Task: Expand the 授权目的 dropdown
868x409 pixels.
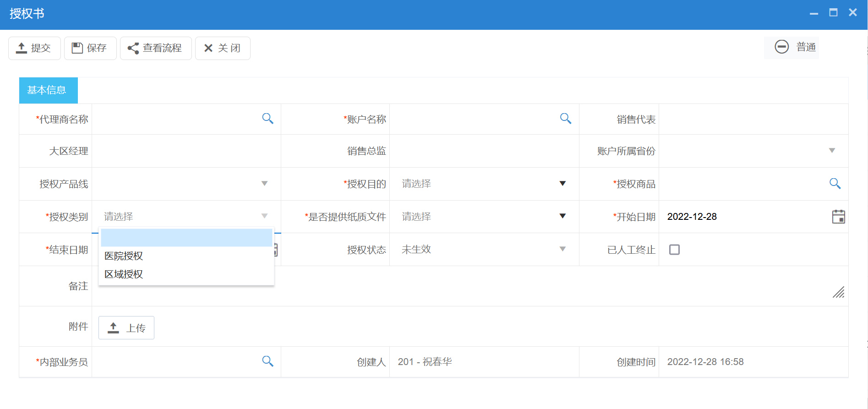Action: coord(562,184)
